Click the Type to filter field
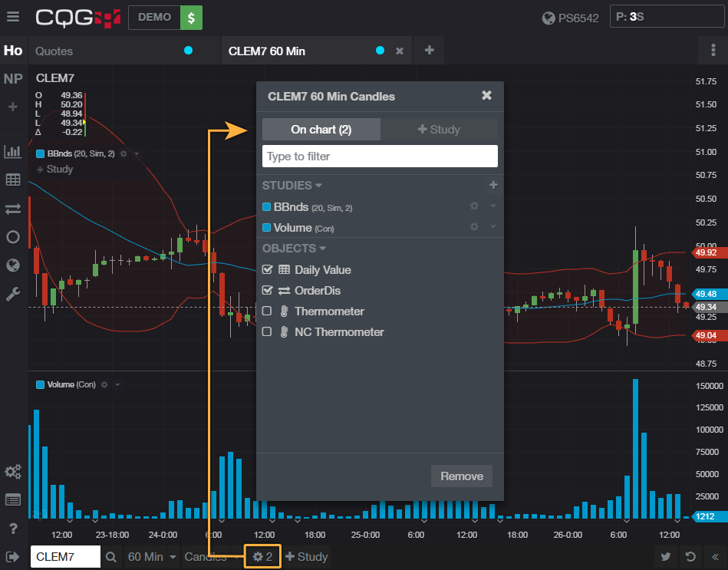728x570 pixels. (380, 157)
